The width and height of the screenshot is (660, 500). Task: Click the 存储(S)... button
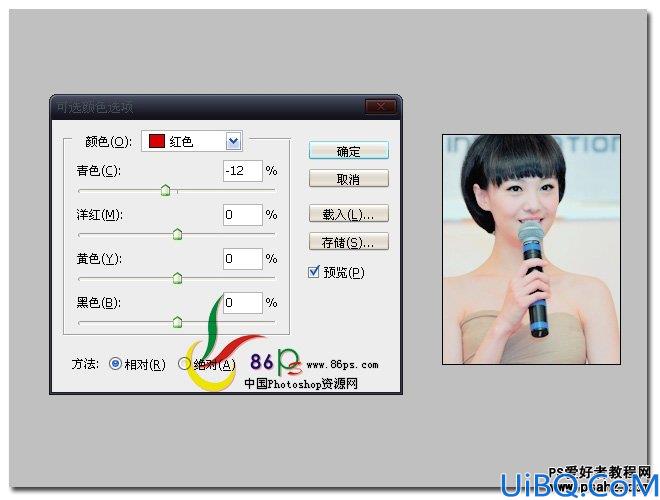point(349,242)
